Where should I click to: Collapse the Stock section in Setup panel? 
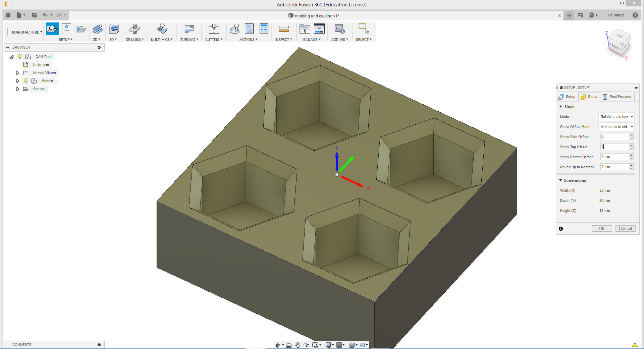560,107
